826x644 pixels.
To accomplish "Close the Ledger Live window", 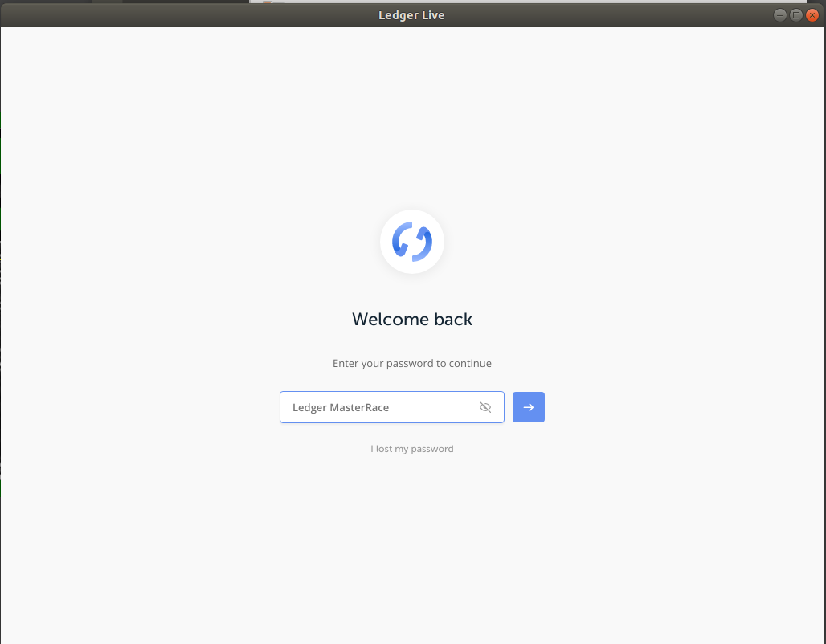I will coord(812,15).
